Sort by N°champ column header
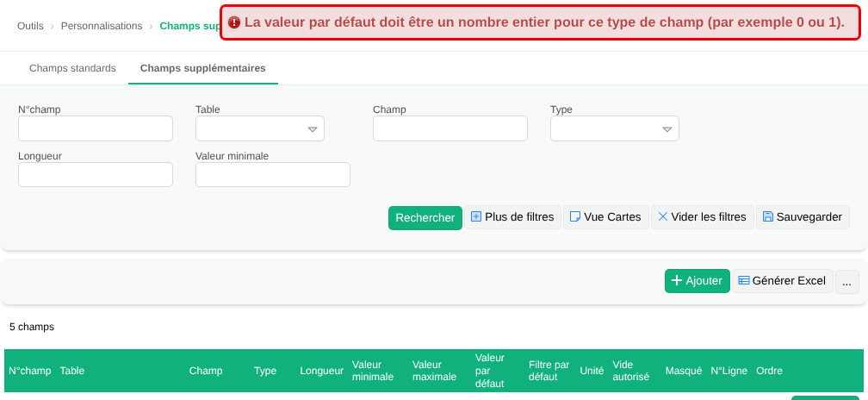 30,371
